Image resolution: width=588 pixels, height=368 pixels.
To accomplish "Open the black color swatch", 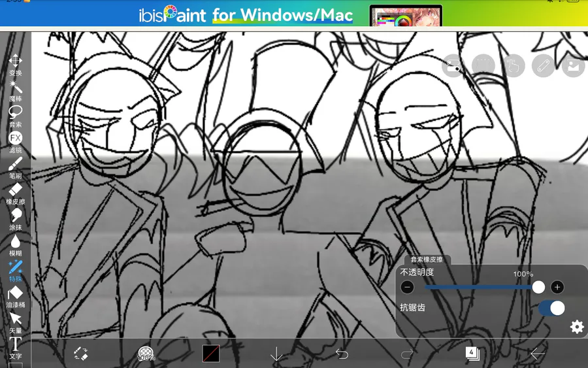I will point(211,354).
